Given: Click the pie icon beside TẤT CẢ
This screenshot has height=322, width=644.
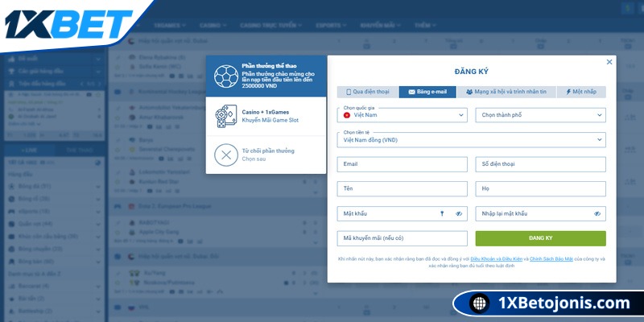Looking at the screenshot, I should (97, 163).
